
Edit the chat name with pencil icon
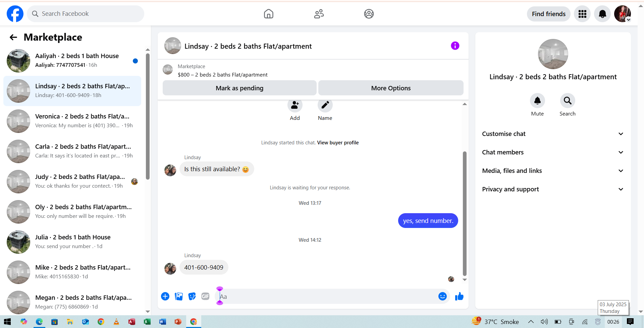(x=325, y=105)
